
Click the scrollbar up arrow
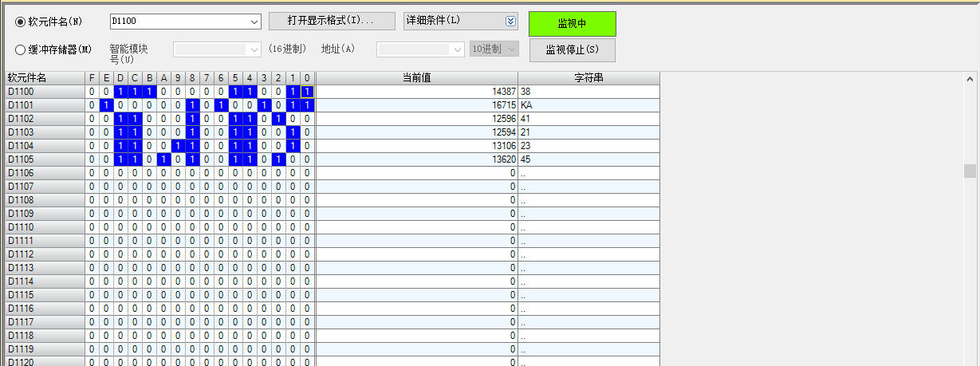[x=970, y=79]
